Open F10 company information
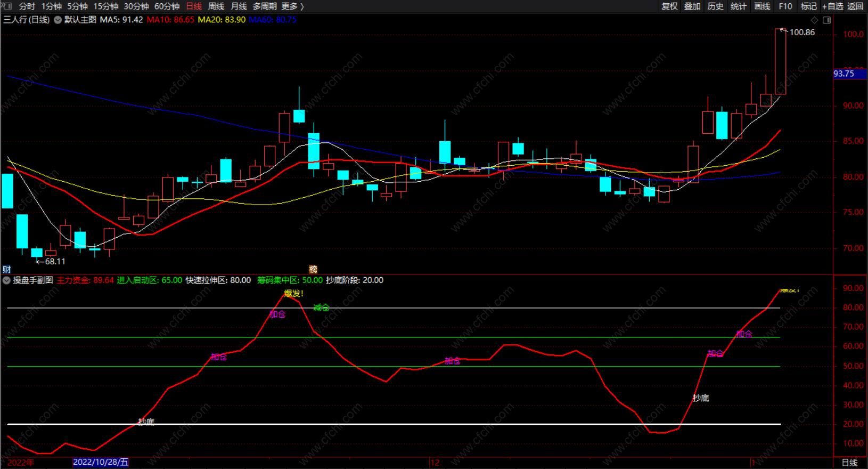The width and height of the screenshot is (868, 469). tap(785, 6)
